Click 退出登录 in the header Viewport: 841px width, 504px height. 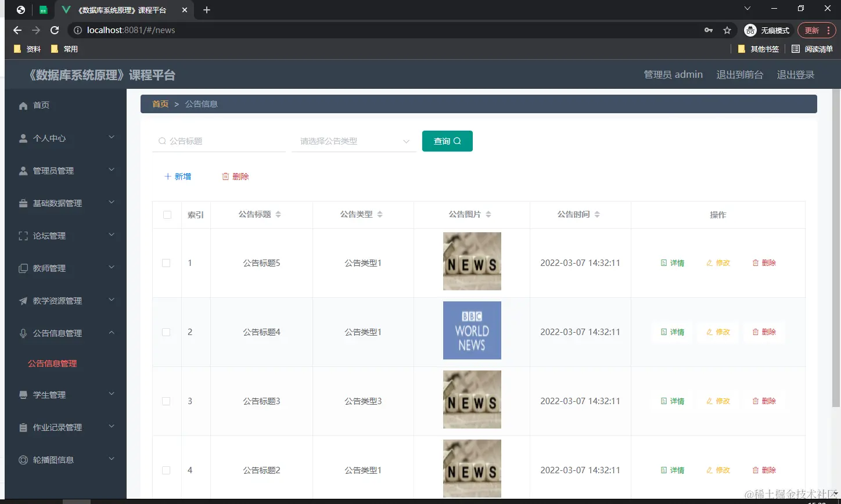tap(796, 74)
